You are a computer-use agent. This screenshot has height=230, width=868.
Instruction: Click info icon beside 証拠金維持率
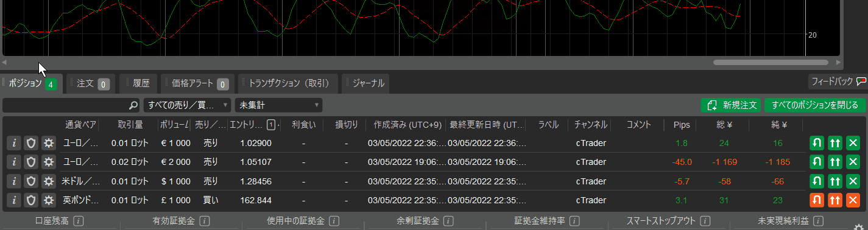tap(574, 221)
